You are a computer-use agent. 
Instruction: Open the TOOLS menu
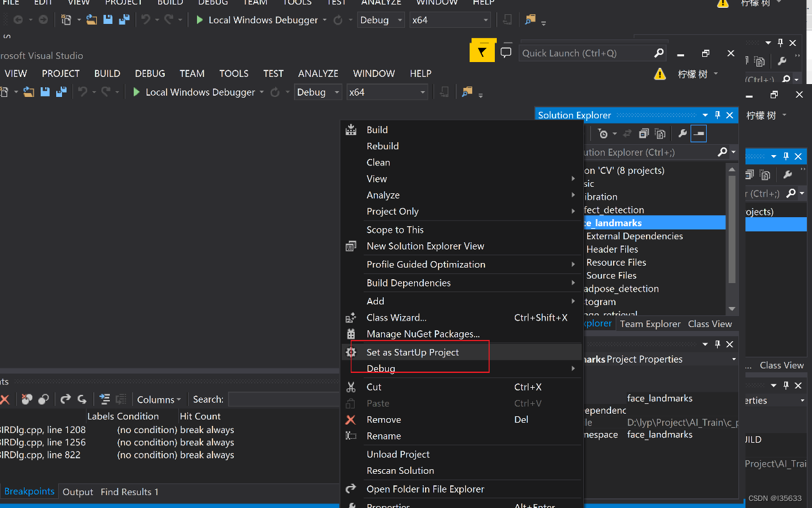pyautogui.click(x=234, y=73)
